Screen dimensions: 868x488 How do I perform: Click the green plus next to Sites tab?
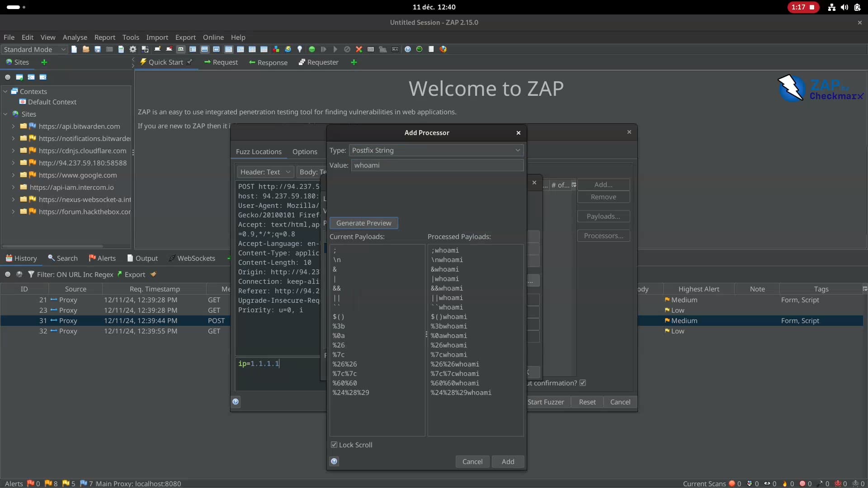[x=44, y=62]
